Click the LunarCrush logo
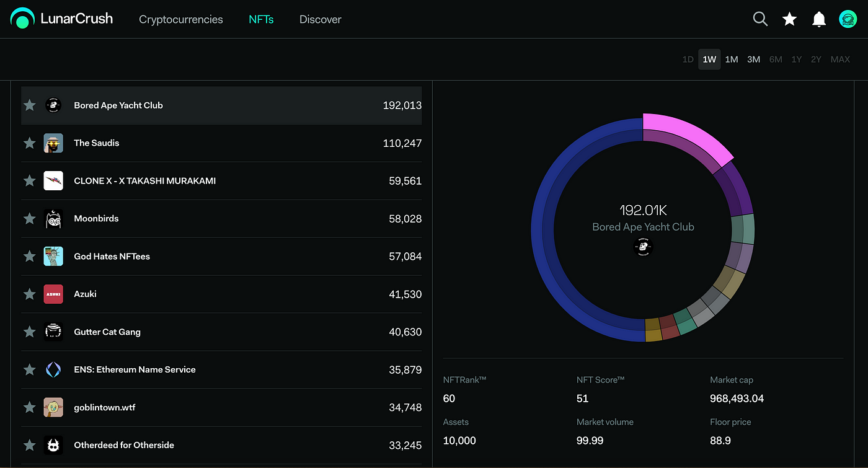Image resolution: width=868 pixels, height=468 pixels. click(62, 19)
